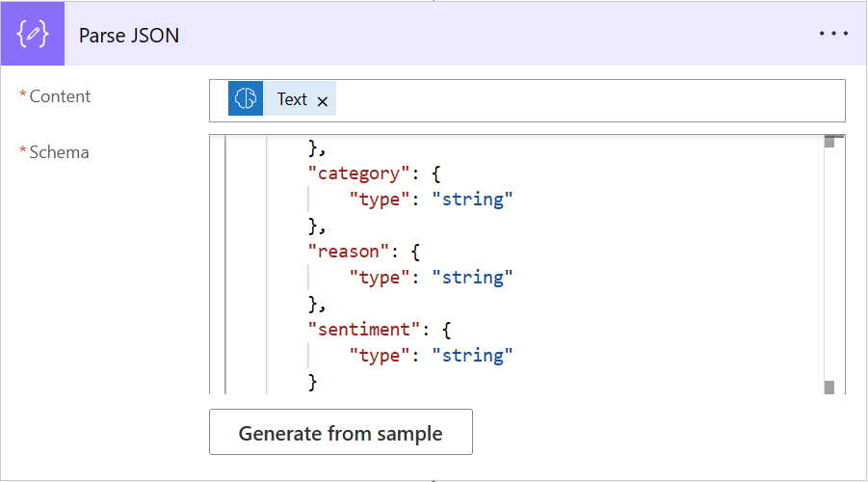This screenshot has height=482, width=868.
Task: Click "string" value under sentiment property
Action: [x=472, y=356]
